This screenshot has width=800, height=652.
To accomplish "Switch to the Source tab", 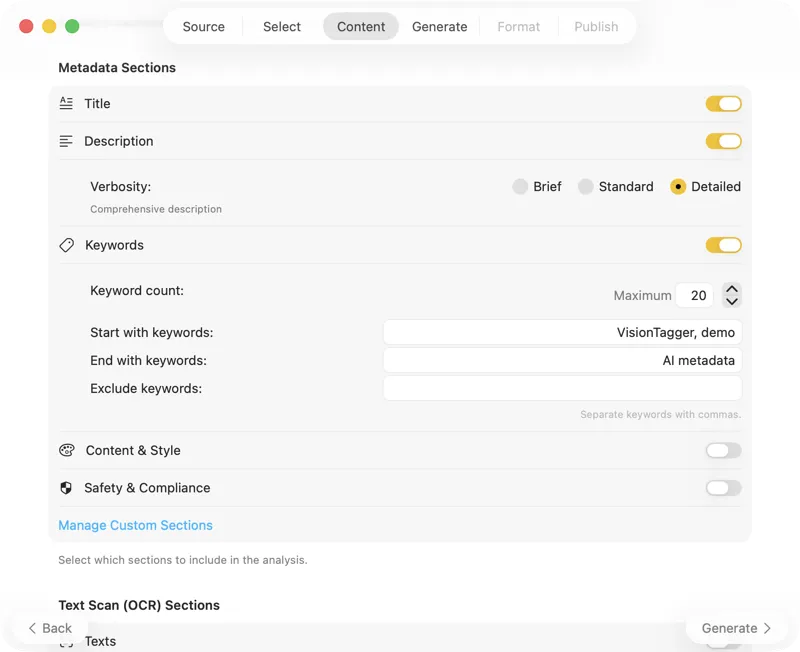I will point(204,27).
